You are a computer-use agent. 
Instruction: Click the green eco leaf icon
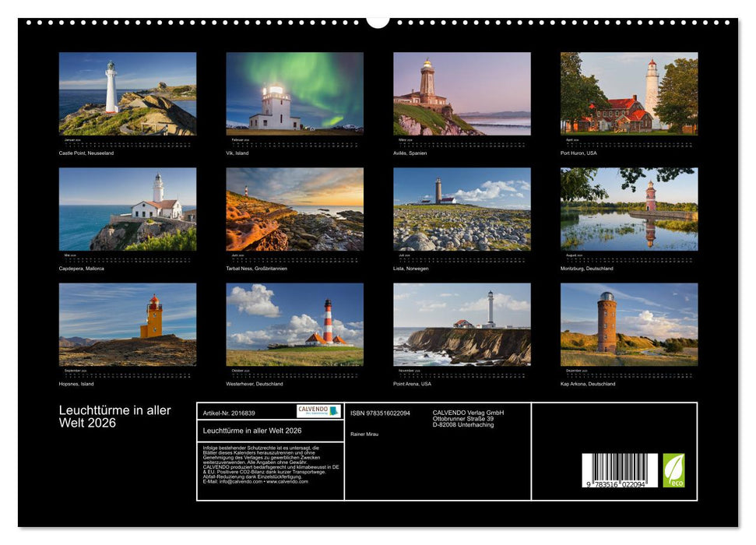pos(673,470)
